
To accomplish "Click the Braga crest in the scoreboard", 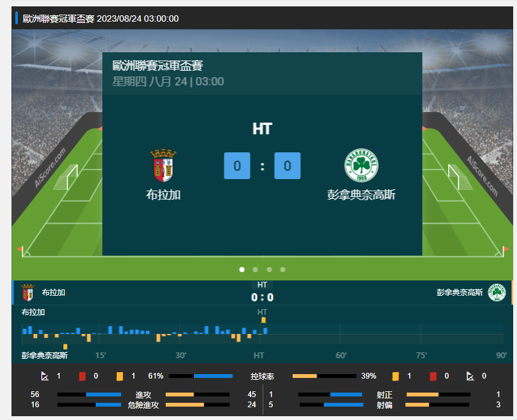I will [163, 165].
